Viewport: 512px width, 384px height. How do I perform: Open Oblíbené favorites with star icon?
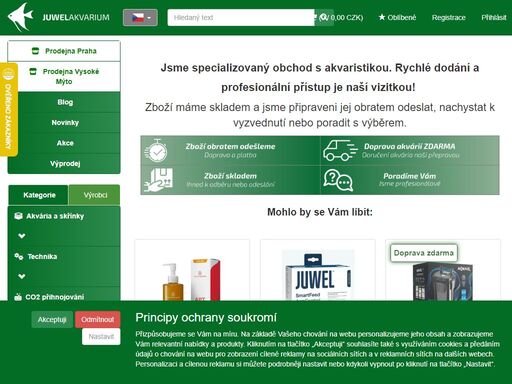coord(397,17)
